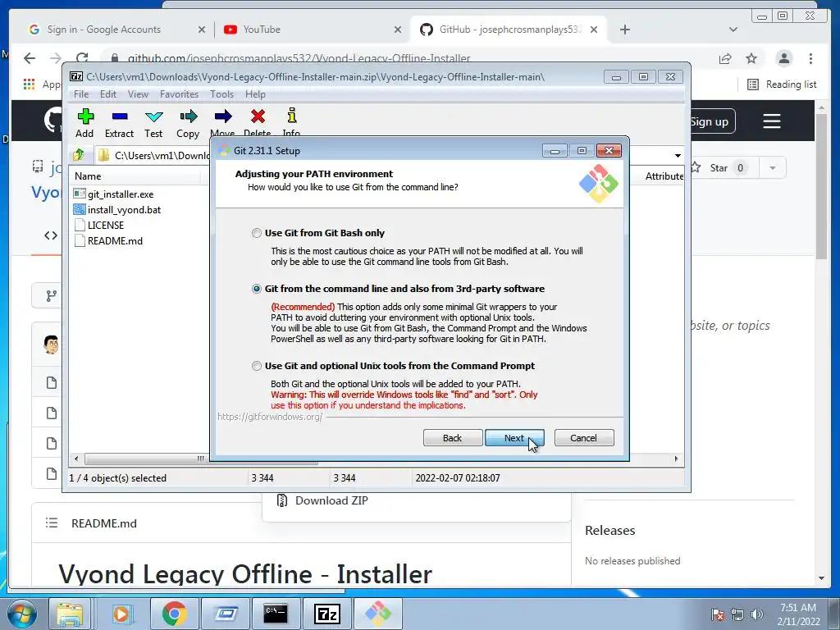Cancel the Git Setup wizard
This screenshot has width=840, height=630.
click(x=584, y=438)
